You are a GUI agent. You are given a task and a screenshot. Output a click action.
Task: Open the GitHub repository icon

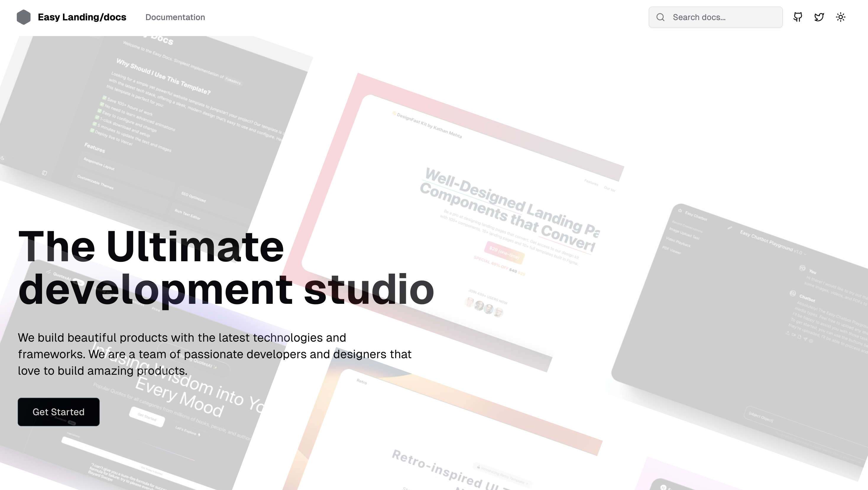[x=798, y=17]
